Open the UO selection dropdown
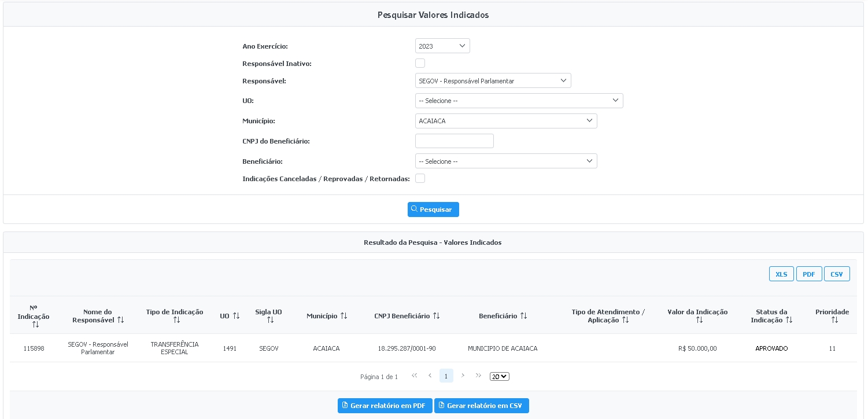868x419 pixels. [519, 101]
